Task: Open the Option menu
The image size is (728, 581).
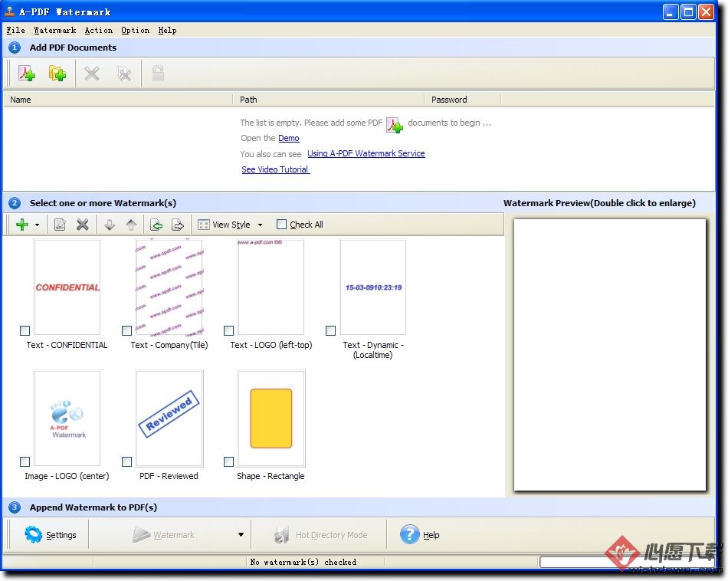Action: coord(135,30)
